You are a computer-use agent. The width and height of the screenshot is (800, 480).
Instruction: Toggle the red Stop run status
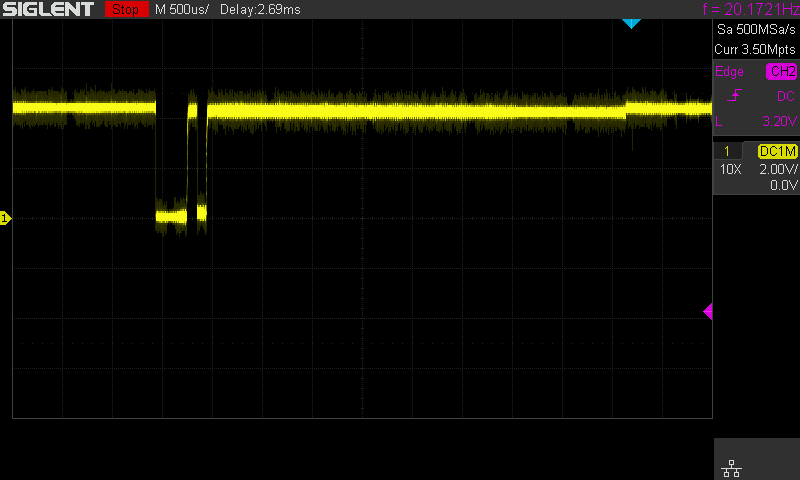[124, 9]
